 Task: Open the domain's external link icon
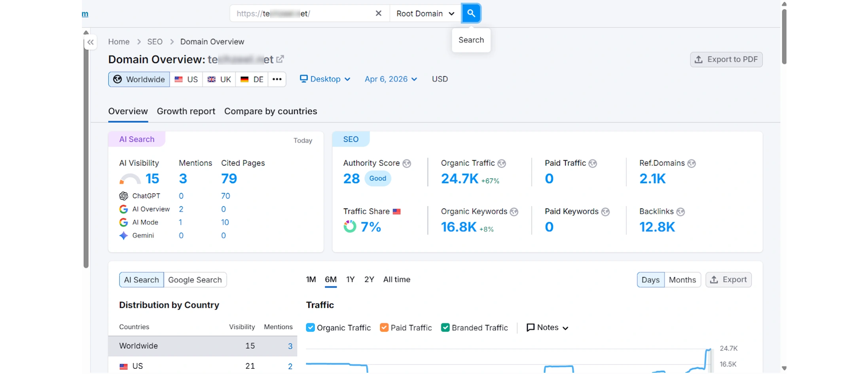(280, 59)
